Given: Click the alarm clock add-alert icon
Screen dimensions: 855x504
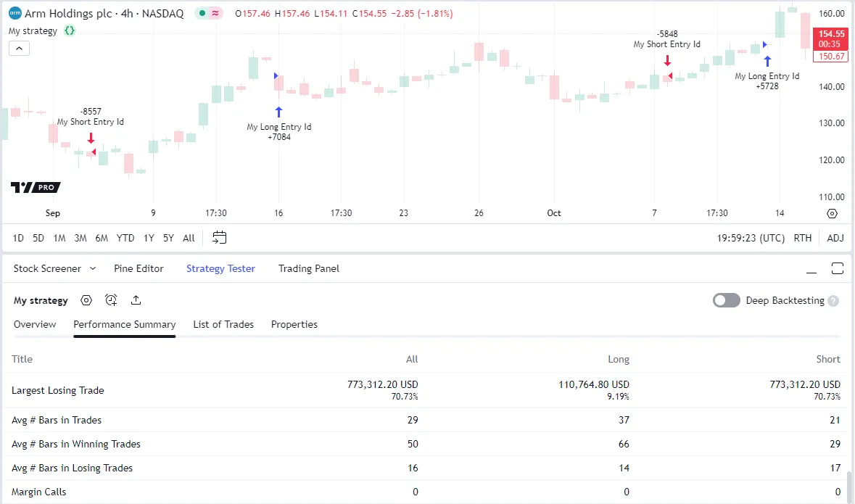Looking at the screenshot, I should tap(111, 300).
